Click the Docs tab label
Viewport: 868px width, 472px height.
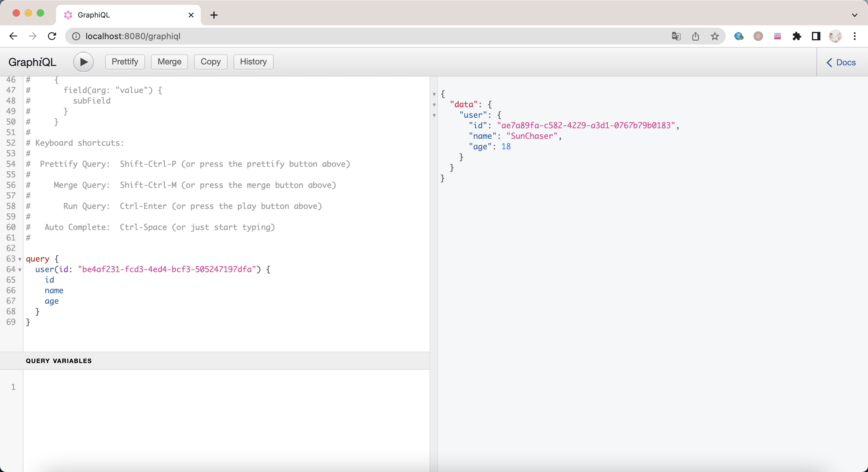[x=846, y=62]
